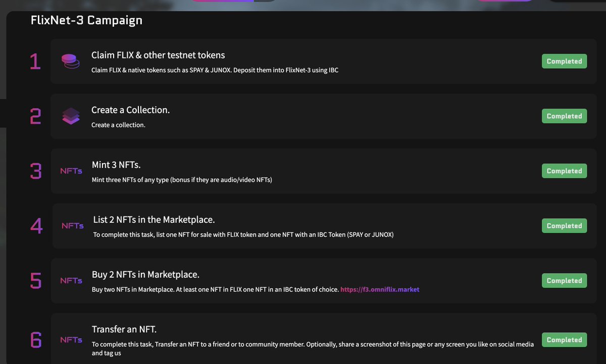The width and height of the screenshot is (606, 364).
Task: Click the NFTs icon beside Transfer an NFT
Action: click(x=71, y=340)
